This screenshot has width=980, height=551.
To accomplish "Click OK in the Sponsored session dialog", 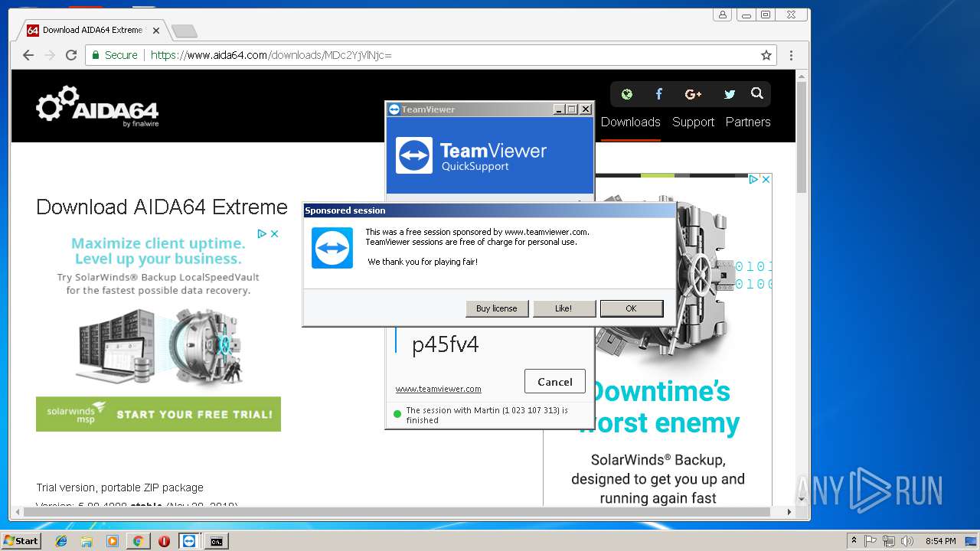I will point(632,308).
